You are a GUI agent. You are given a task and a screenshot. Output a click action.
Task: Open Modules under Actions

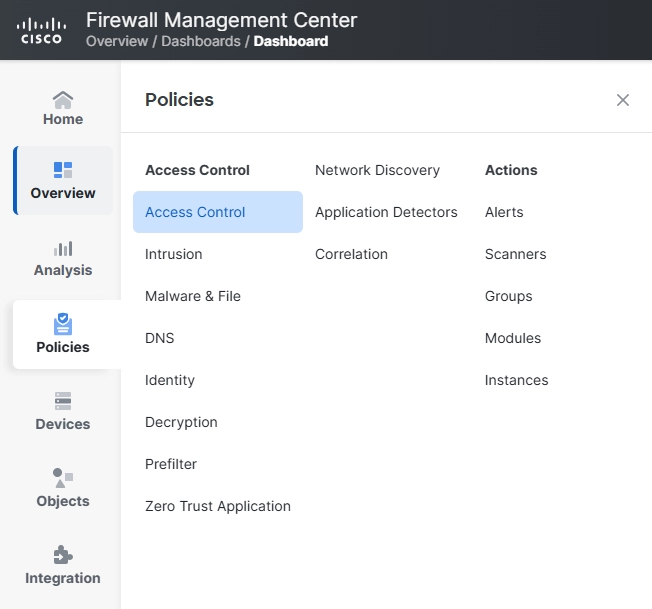513,338
